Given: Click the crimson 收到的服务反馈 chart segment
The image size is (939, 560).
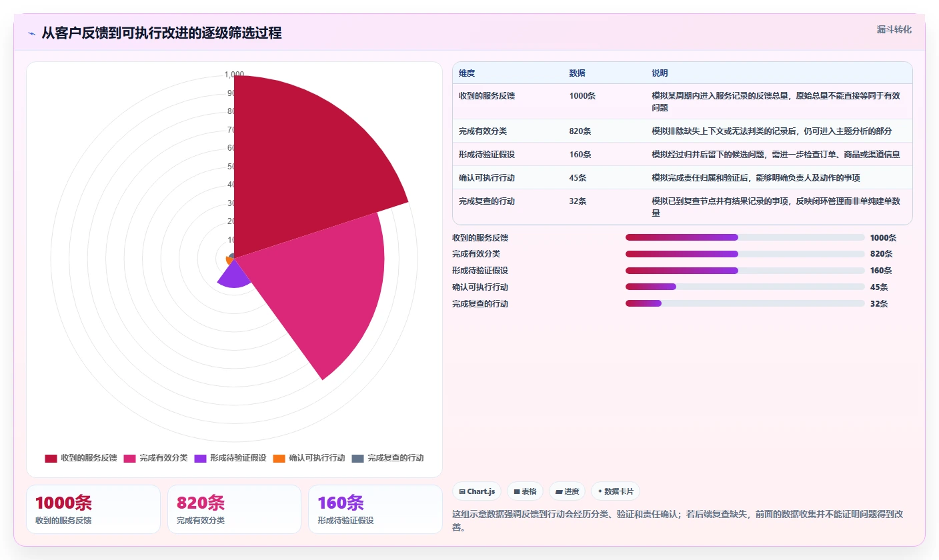Looking at the screenshot, I should point(300,167).
